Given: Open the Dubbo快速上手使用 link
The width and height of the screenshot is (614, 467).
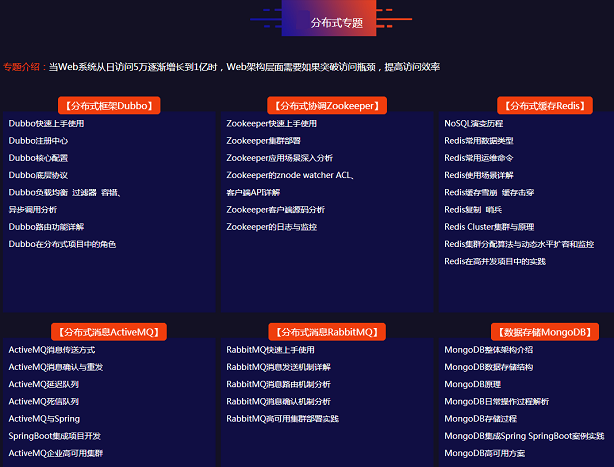Looking at the screenshot, I should point(47,124).
